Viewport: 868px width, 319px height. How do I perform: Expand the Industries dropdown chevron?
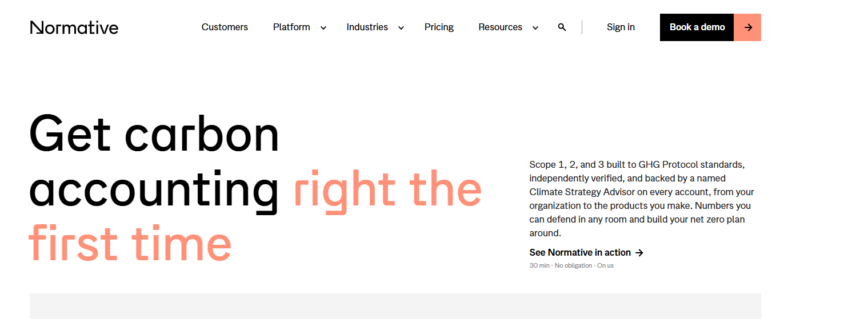(401, 28)
